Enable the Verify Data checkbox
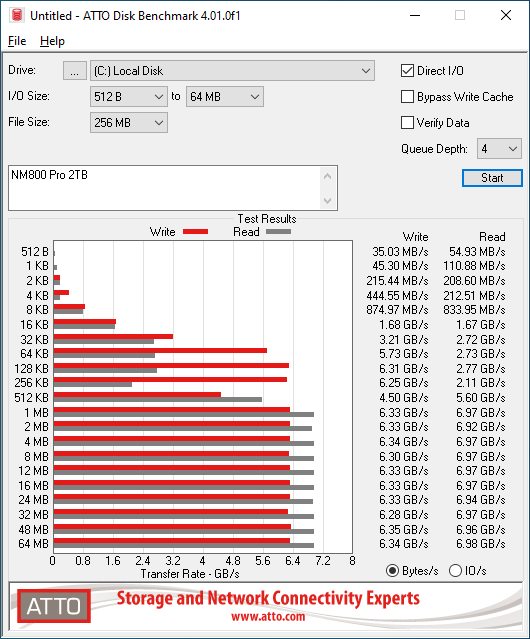Viewport: 530px width, 639px height. (407, 123)
